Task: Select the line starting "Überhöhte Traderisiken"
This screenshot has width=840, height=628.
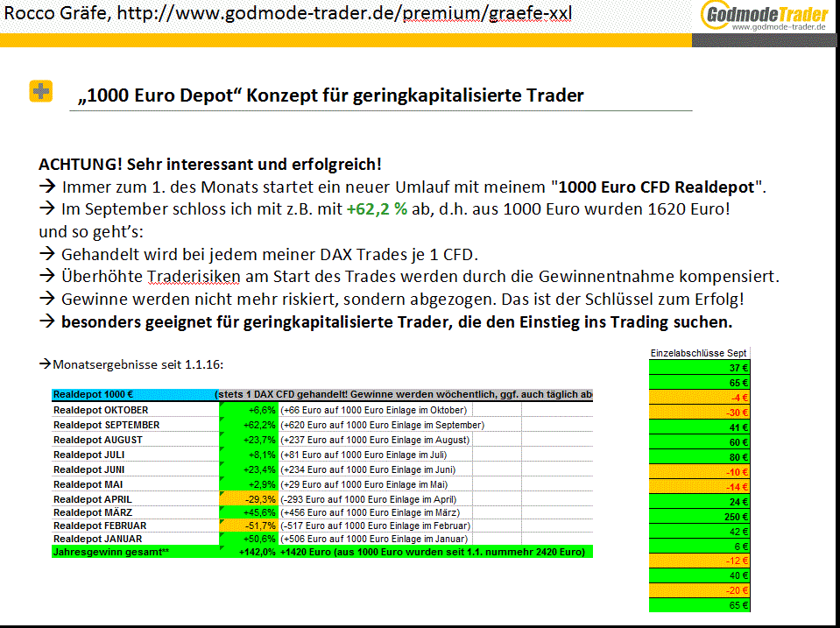Action: point(409,277)
